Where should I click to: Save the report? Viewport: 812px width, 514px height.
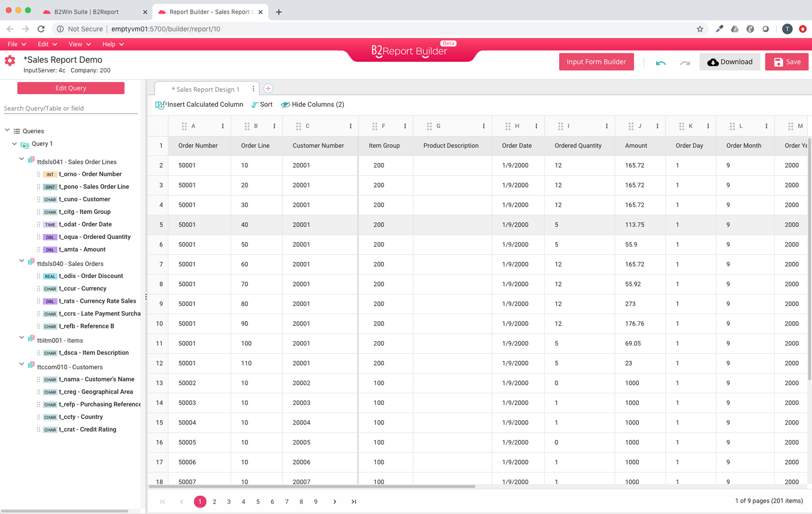(787, 62)
